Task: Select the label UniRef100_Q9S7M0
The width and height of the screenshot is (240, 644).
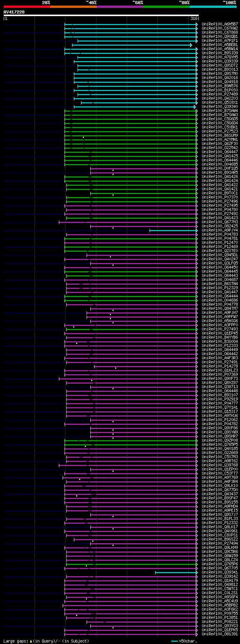Action: click(220, 73)
